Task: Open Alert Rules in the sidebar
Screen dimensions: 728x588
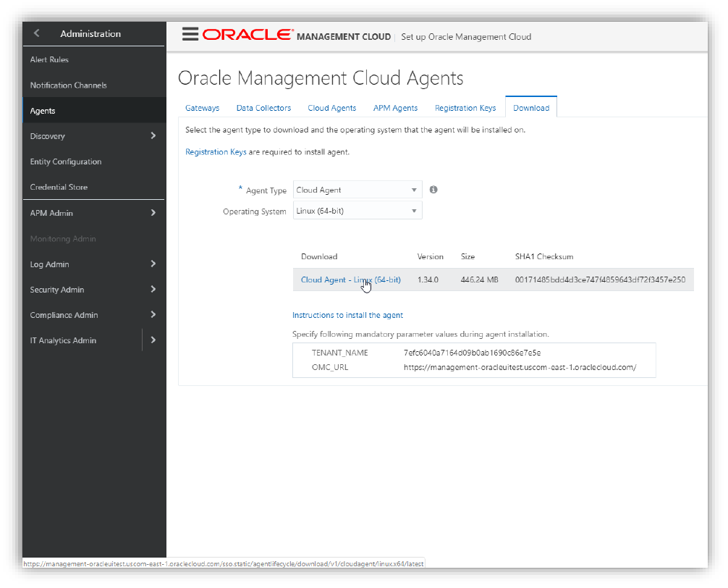Action: point(49,59)
